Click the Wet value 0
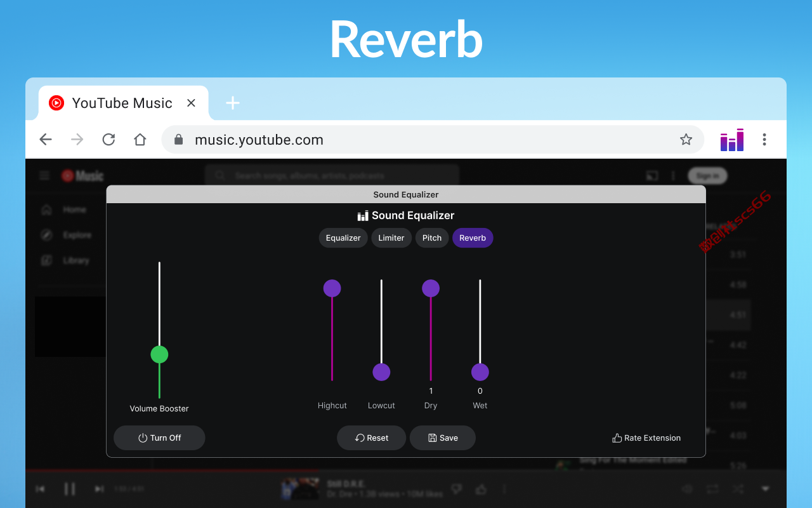 pyautogui.click(x=480, y=391)
